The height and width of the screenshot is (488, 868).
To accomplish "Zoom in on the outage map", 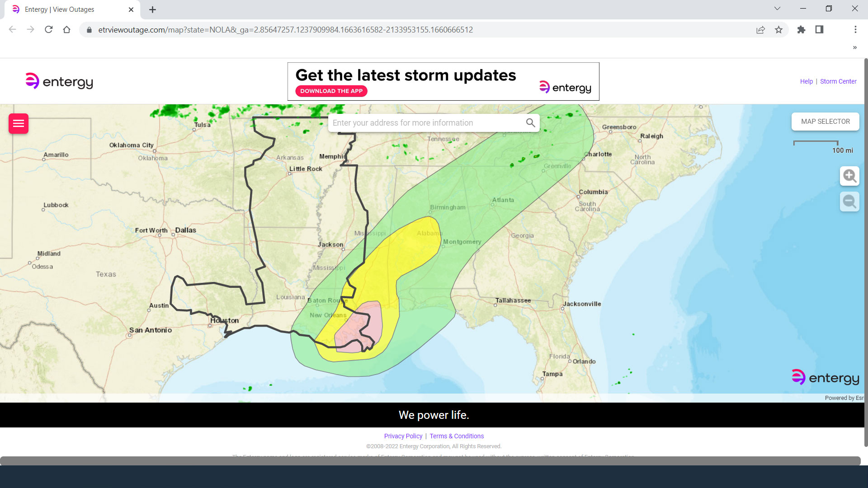I will pos(849,176).
